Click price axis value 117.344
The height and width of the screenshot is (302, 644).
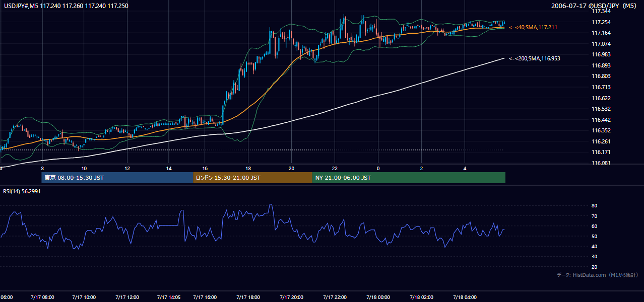point(601,11)
